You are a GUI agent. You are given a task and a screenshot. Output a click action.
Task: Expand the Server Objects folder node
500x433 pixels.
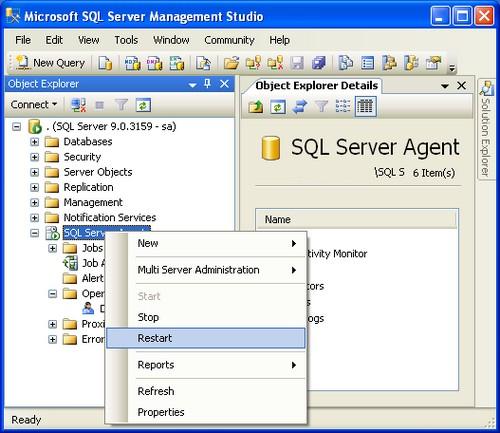[x=34, y=172]
